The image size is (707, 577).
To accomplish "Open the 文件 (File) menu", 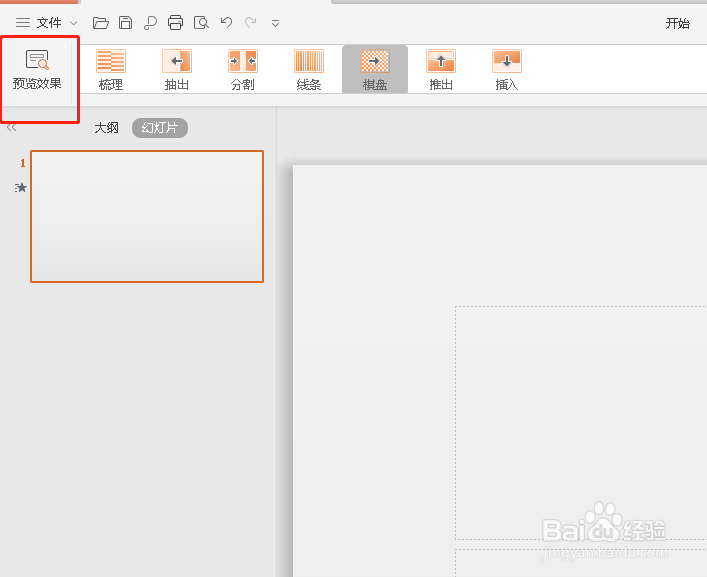I will coord(49,23).
